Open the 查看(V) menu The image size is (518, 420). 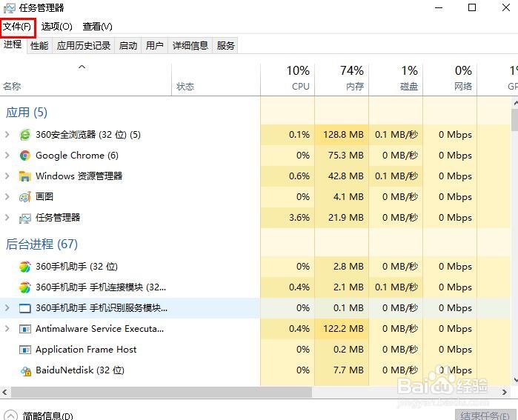pyautogui.click(x=98, y=27)
